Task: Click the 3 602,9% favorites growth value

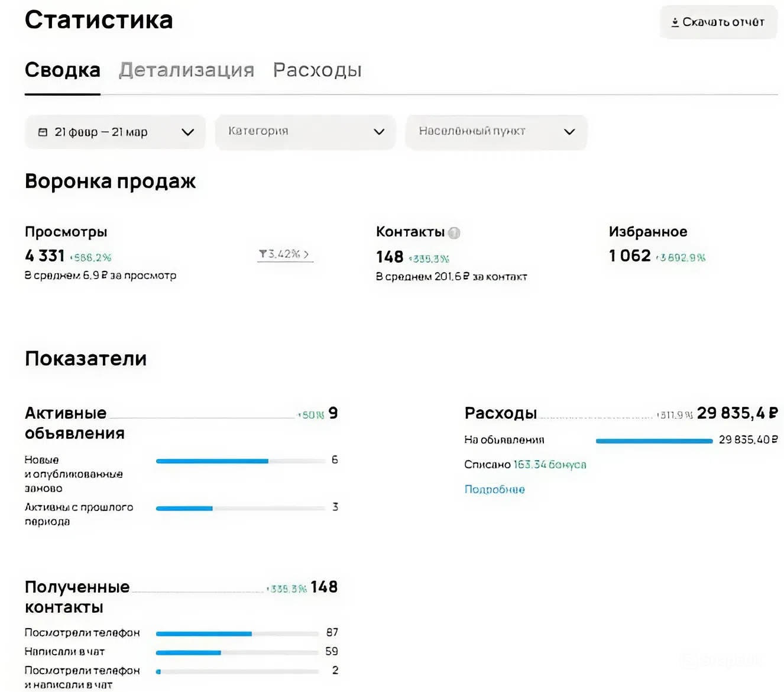Action: coord(681,257)
